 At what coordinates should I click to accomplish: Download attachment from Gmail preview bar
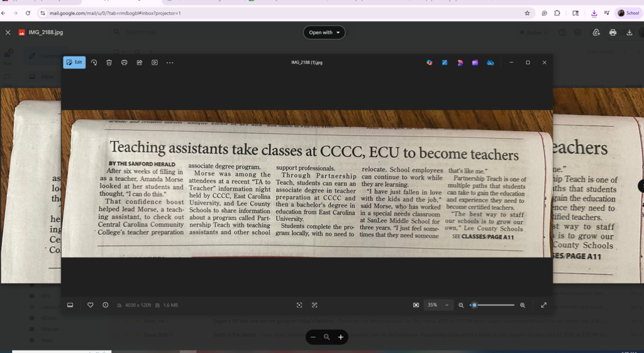pyautogui.click(x=629, y=32)
